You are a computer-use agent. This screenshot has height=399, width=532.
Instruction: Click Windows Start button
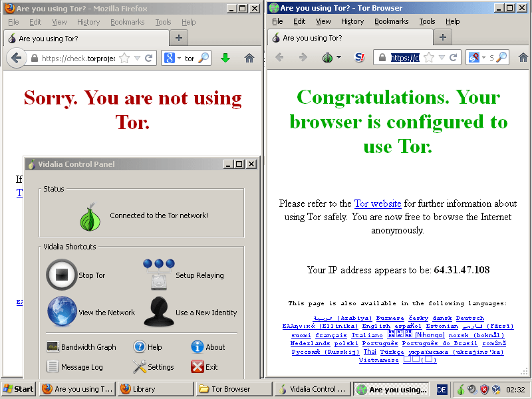(19, 389)
